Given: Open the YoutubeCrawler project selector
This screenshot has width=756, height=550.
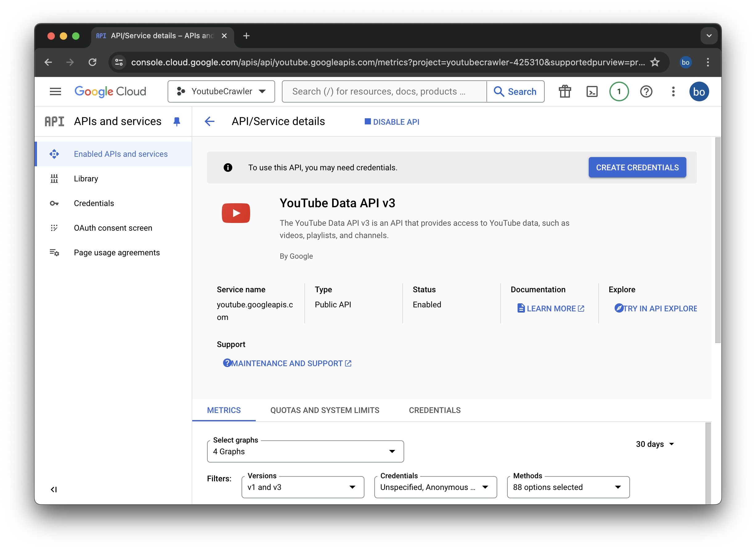Looking at the screenshot, I should point(221,91).
